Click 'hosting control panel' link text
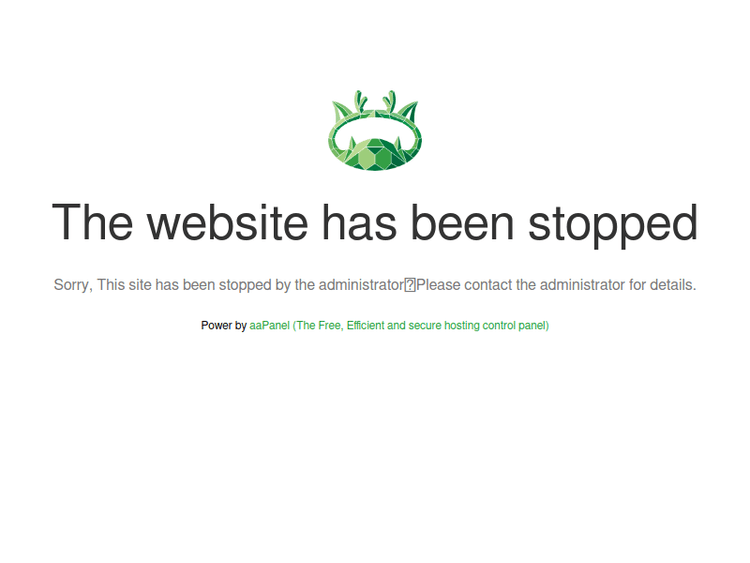Screen dimensions: 750x563 click(496, 325)
